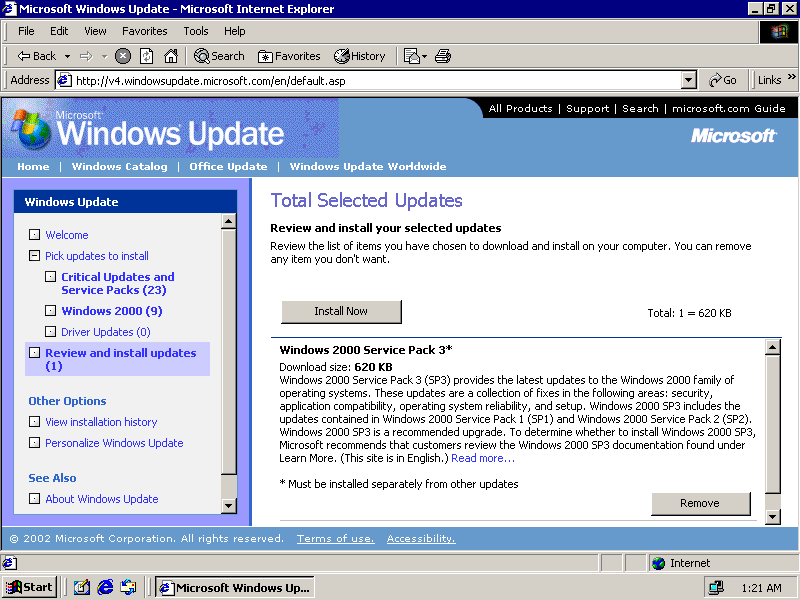Click the Print toolbar icon

click(443, 56)
